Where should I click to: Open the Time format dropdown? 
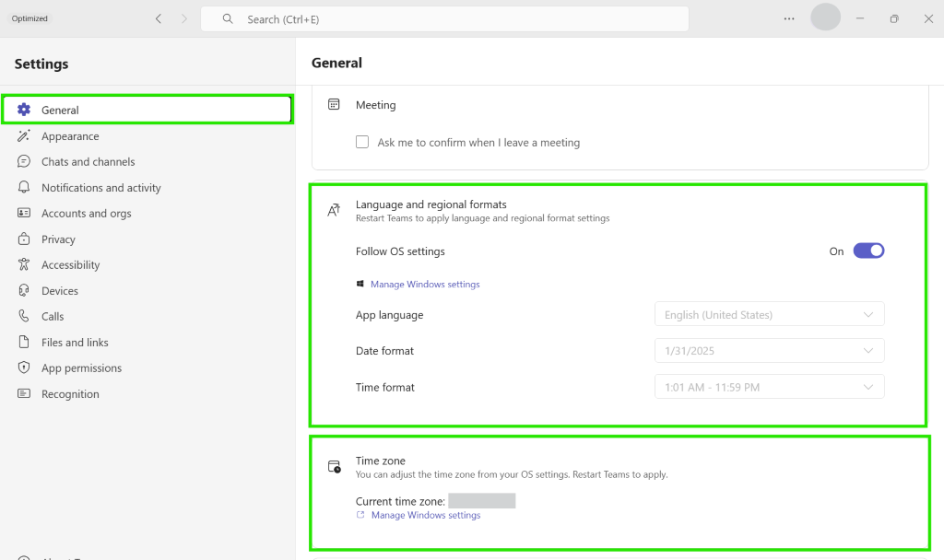point(769,387)
